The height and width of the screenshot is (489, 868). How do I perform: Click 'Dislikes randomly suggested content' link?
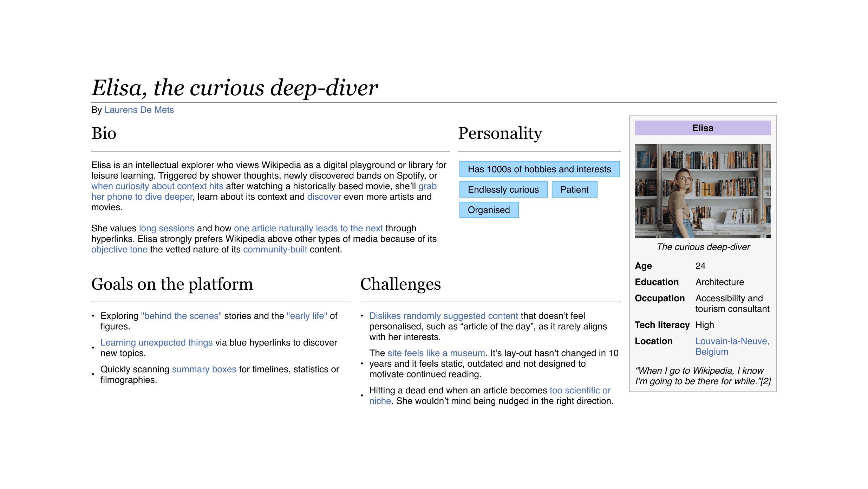point(443,316)
